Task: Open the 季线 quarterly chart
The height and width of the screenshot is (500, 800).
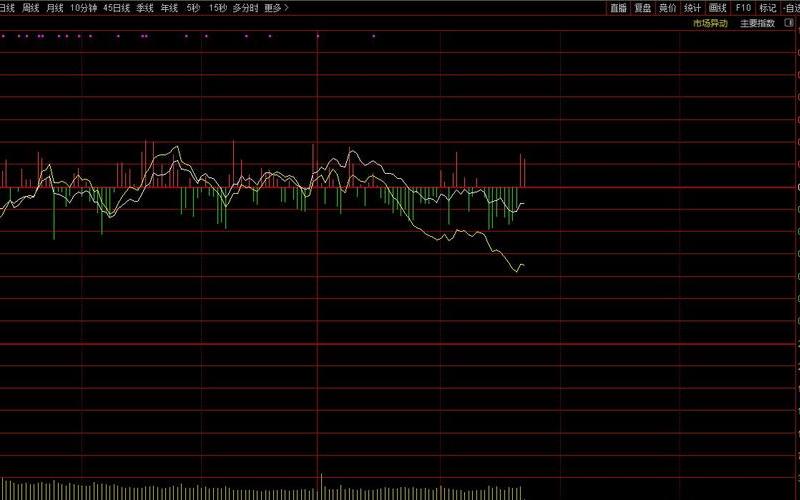Action: (146, 7)
